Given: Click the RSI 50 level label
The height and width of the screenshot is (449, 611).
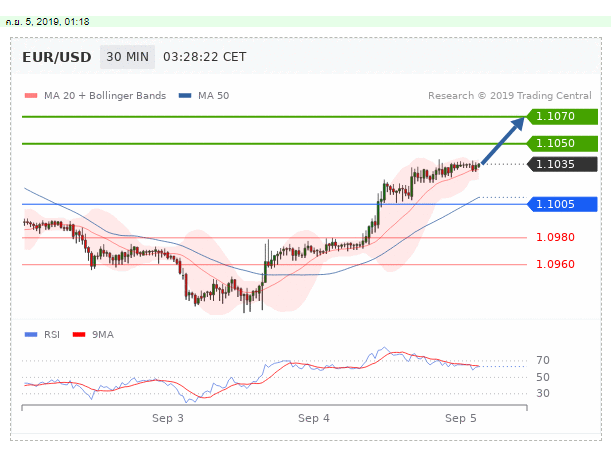Looking at the screenshot, I should coord(543,377).
